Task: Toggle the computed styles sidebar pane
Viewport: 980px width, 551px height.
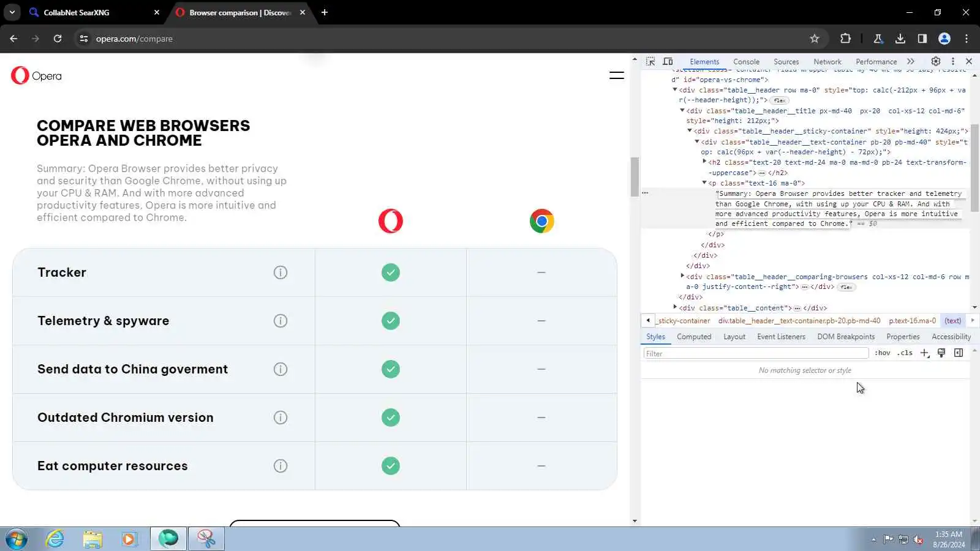Action: pyautogui.click(x=959, y=353)
